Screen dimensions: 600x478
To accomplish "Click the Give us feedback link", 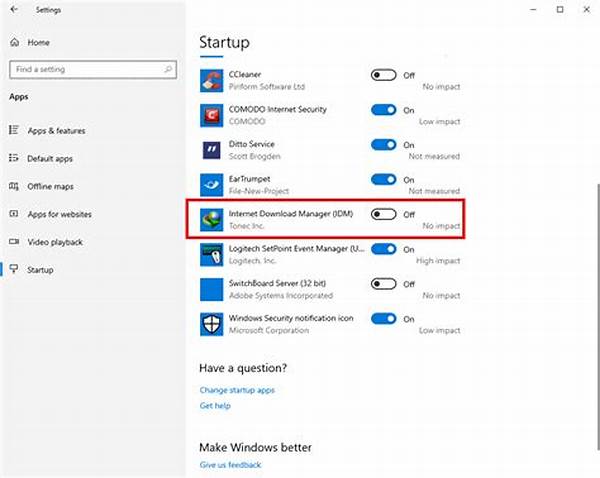I will pos(230,465).
